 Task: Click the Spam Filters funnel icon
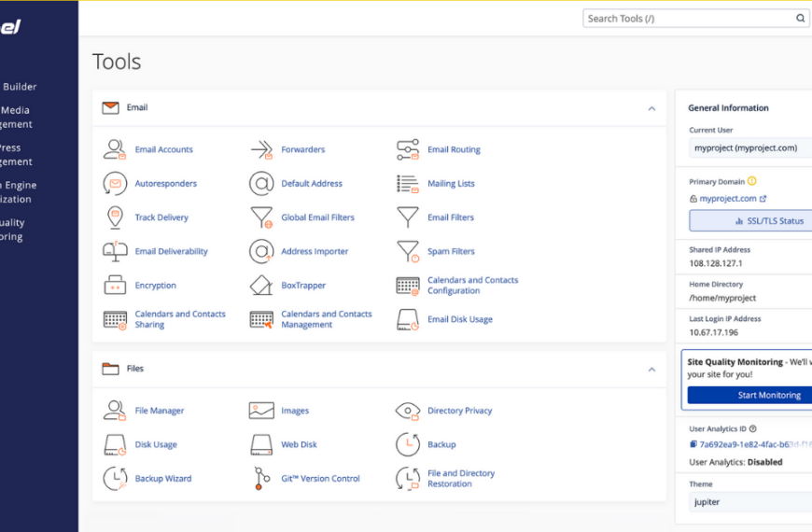point(408,251)
